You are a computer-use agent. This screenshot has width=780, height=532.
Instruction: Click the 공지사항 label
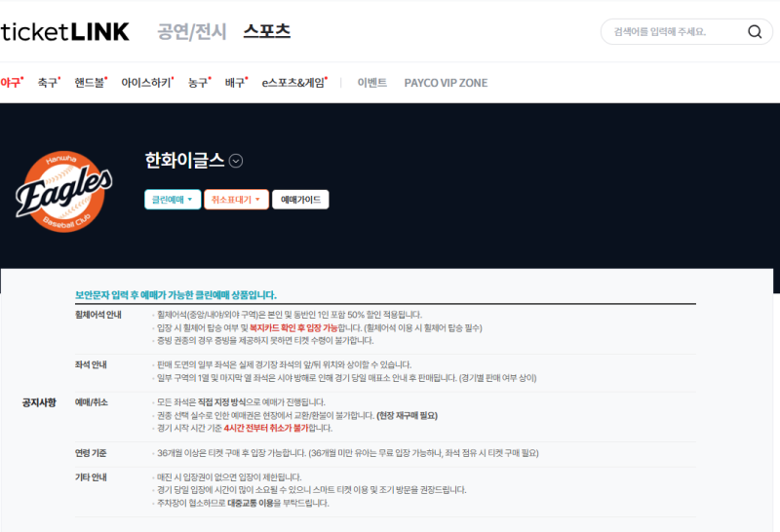pos(39,402)
